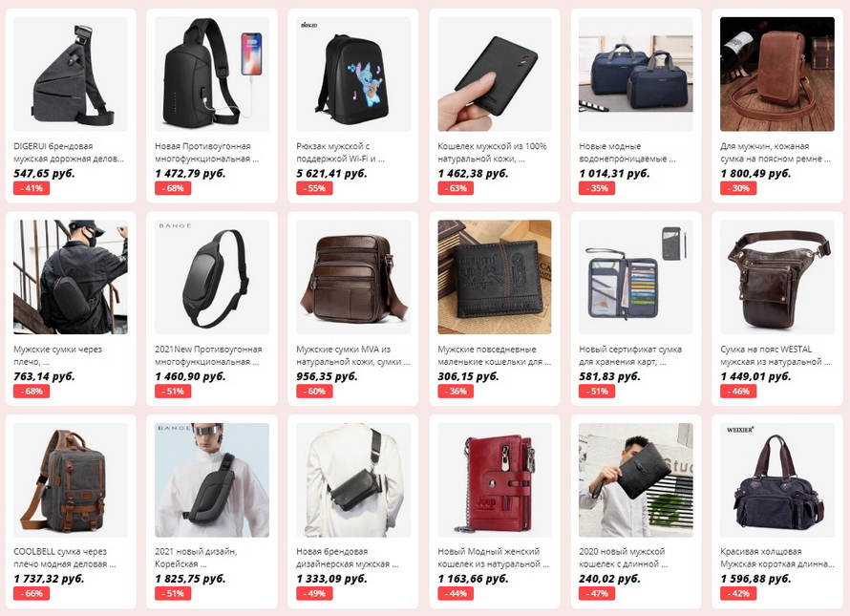The width and height of the screenshot is (850, 616).
Task: Click the title 'Новая Противоугонная многофункциональная'
Action: coord(207,153)
